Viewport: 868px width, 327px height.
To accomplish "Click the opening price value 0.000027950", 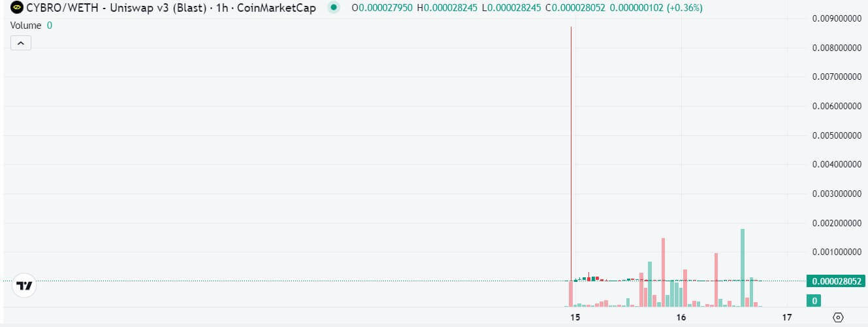I will pos(386,8).
